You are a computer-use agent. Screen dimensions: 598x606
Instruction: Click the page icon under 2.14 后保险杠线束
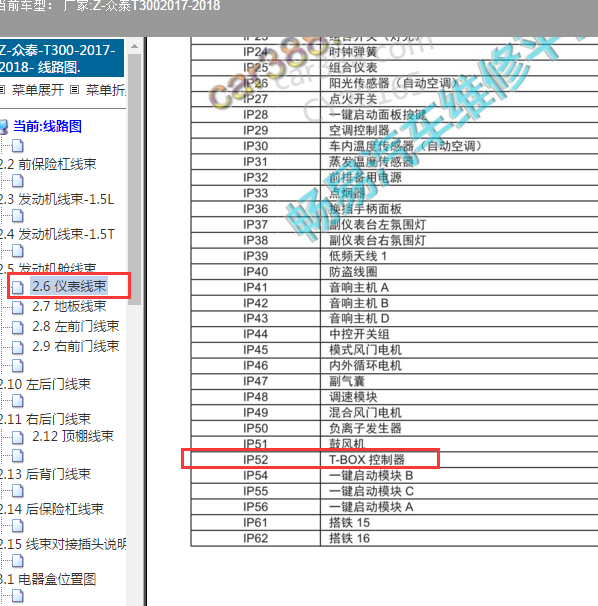pyautogui.click(x=17, y=526)
